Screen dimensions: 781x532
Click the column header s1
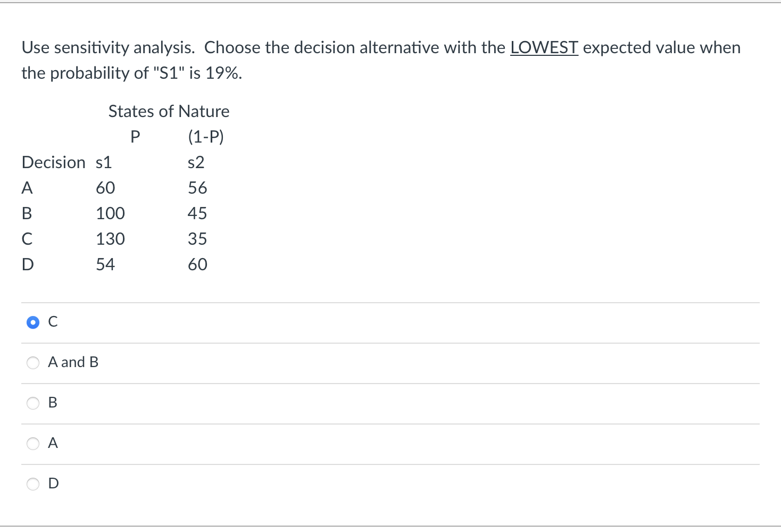[x=104, y=162]
